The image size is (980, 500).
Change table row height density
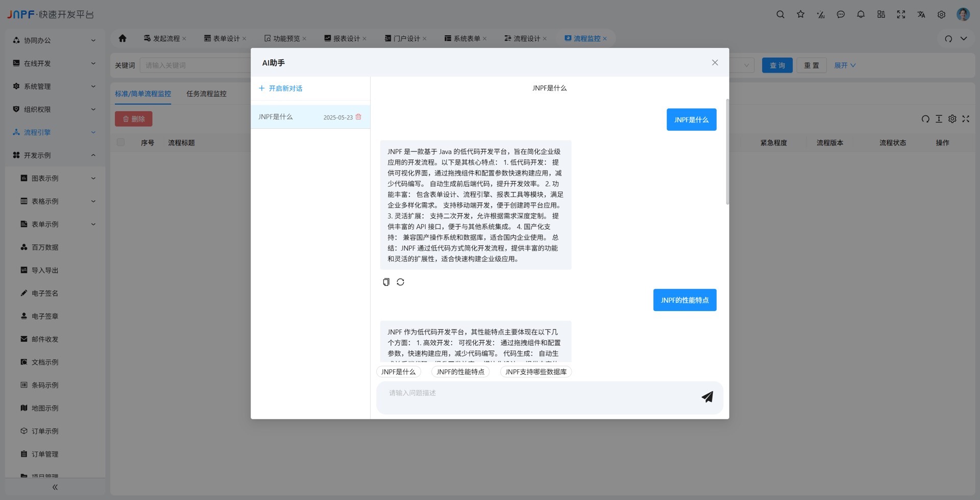pyautogui.click(x=939, y=119)
